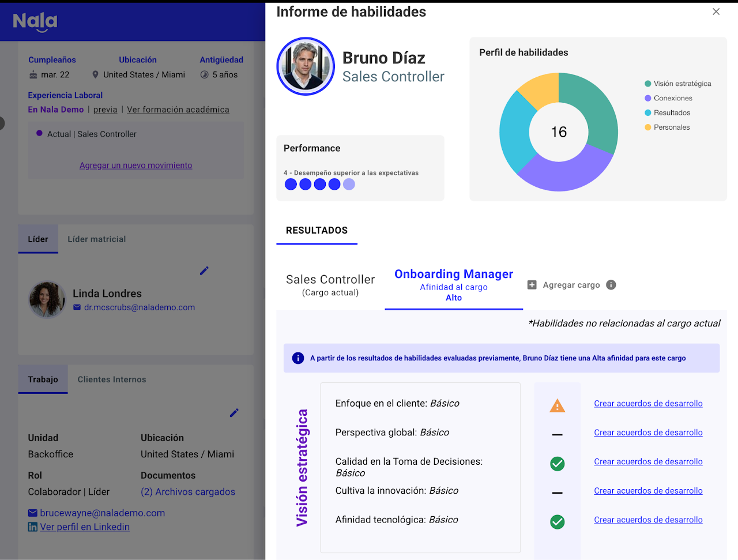Click the orange warning triangle for Enfoque en el cliente
Image resolution: width=738 pixels, height=560 pixels.
click(557, 406)
